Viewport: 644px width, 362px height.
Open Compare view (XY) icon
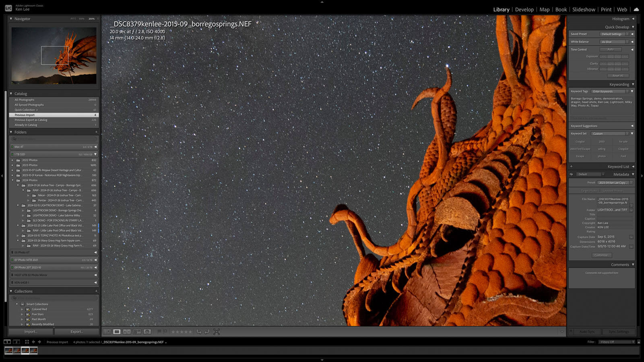(x=127, y=332)
